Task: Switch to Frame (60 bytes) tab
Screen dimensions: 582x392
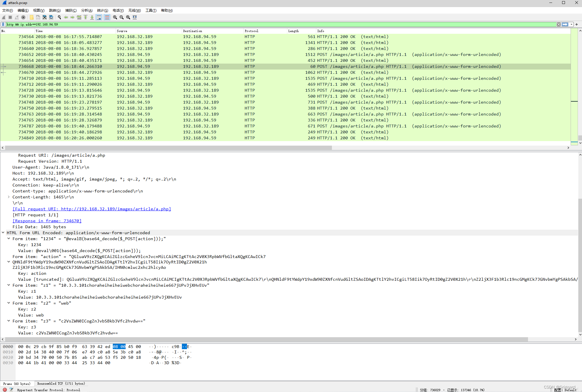Action: pos(17,383)
